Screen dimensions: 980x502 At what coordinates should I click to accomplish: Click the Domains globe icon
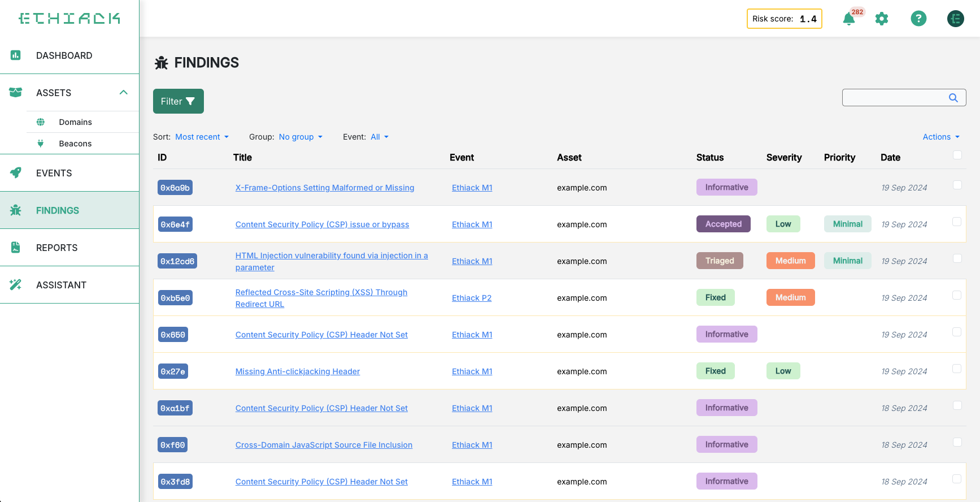[41, 122]
